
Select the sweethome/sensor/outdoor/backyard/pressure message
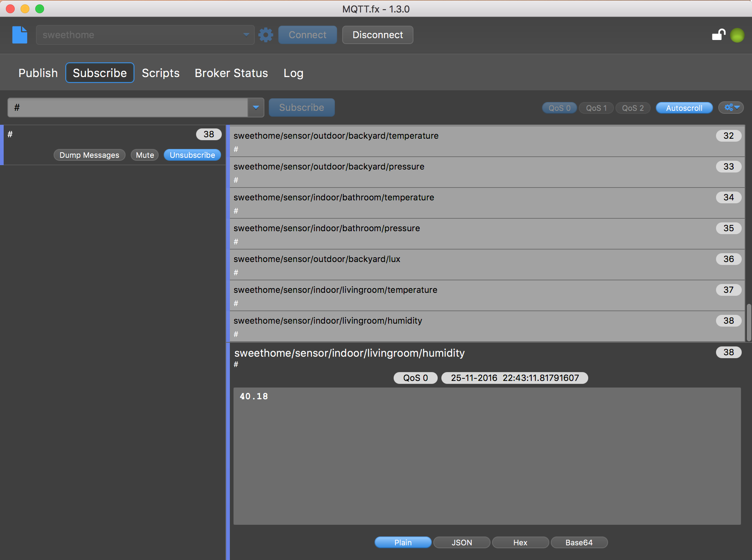[441, 172]
